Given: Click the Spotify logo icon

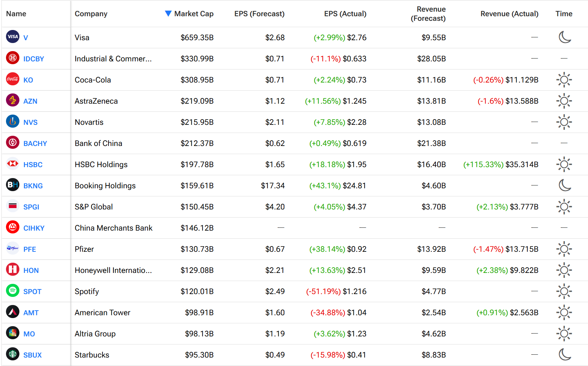Looking at the screenshot, I should (x=13, y=291).
